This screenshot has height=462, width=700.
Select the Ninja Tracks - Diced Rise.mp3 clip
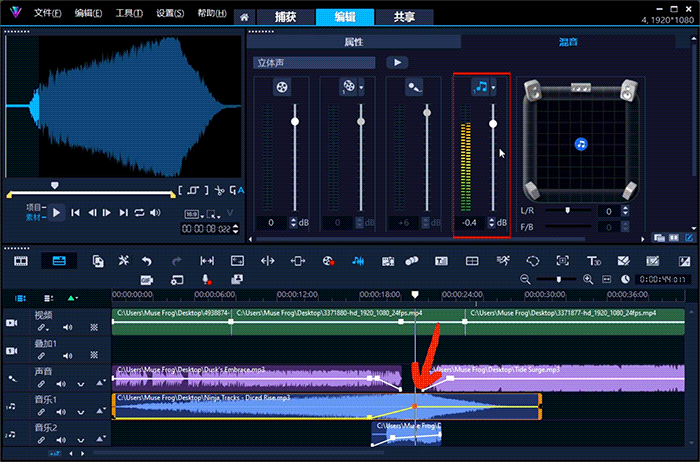(x=250, y=406)
